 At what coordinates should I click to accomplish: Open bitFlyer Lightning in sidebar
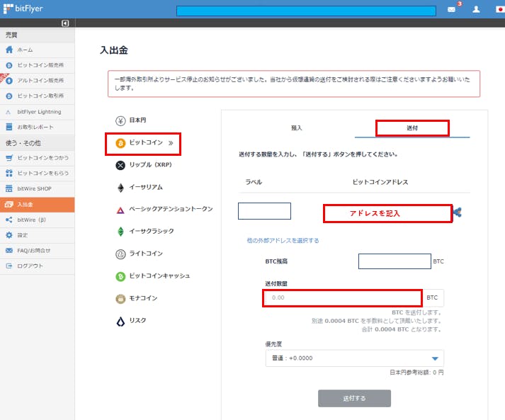(x=37, y=112)
